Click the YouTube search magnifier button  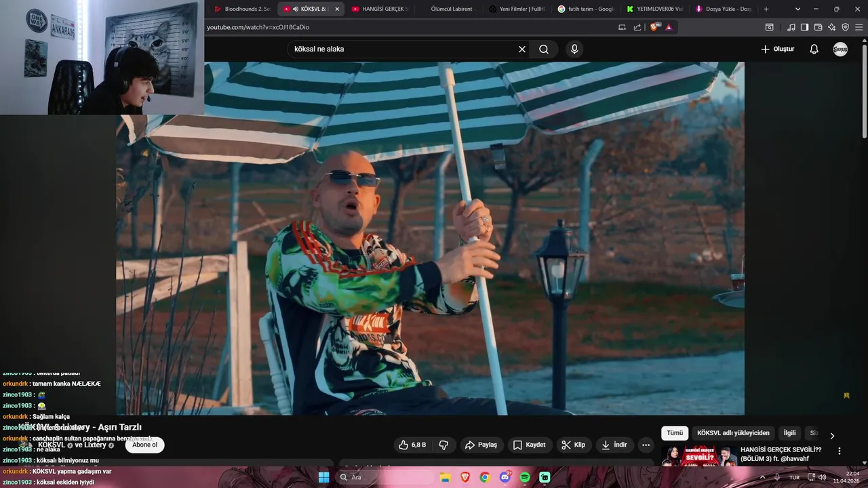544,49
